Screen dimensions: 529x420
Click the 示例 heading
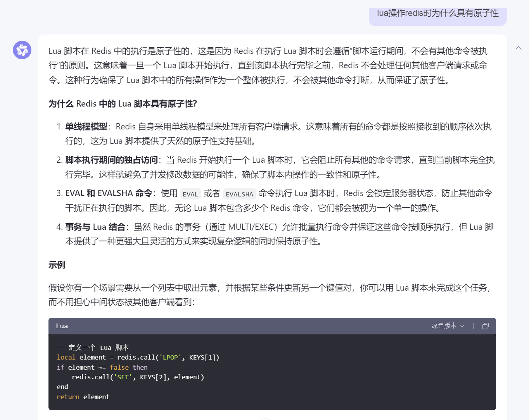click(57, 265)
